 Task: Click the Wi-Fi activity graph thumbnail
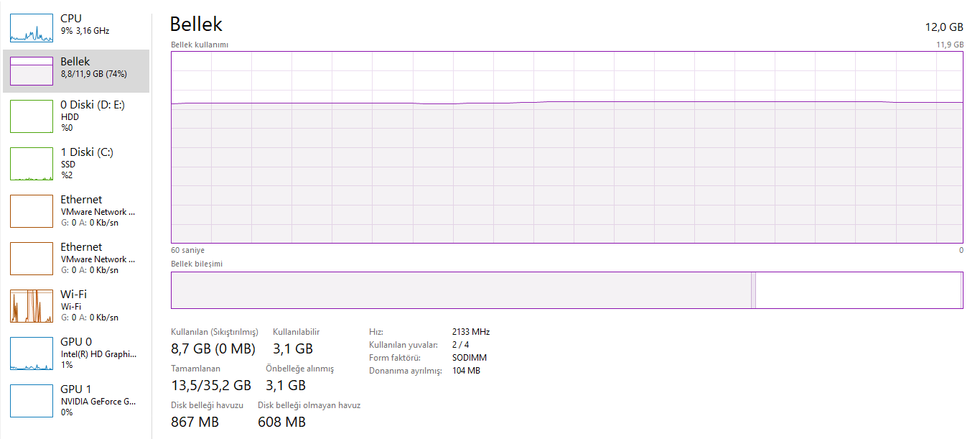32,306
